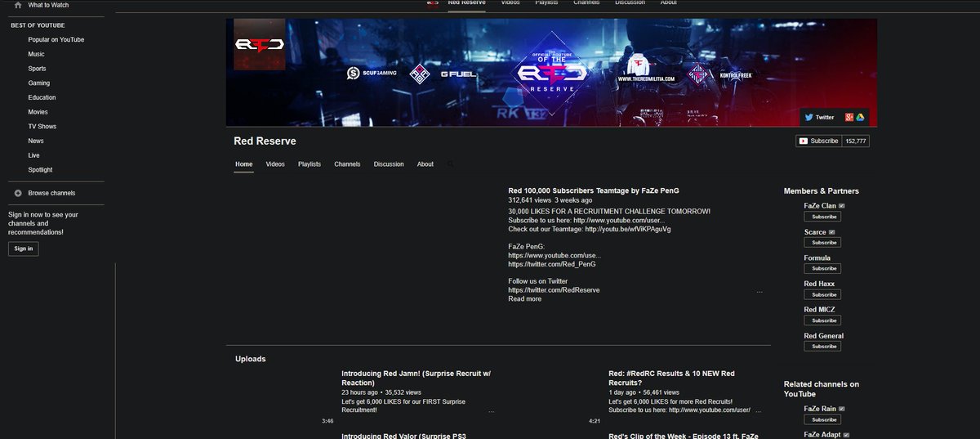The height and width of the screenshot is (439, 980).
Task: Open the Red Reserve avatar in the banner
Action: [260, 44]
